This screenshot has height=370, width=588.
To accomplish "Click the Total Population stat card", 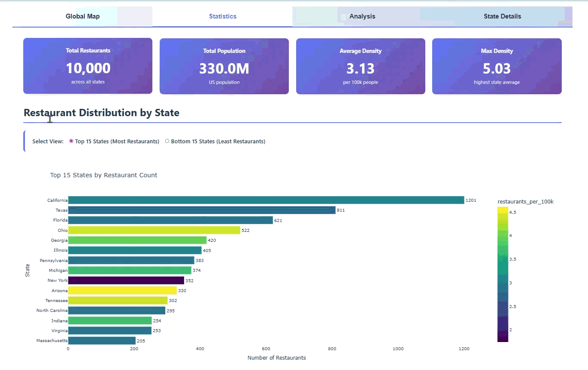I will tap(224, 66).
